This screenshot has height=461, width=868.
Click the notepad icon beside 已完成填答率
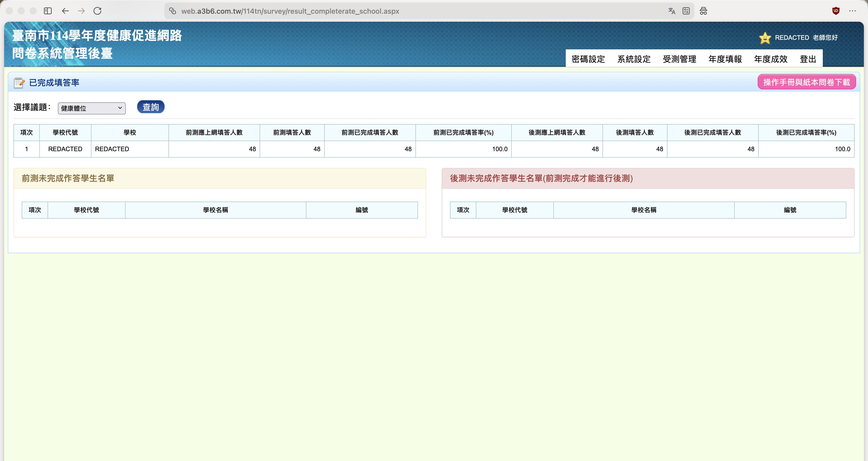(19, 83)
